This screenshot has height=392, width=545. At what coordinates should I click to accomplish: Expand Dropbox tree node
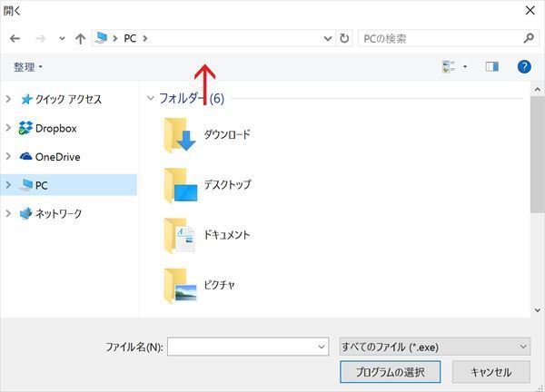tap(8, 128)
